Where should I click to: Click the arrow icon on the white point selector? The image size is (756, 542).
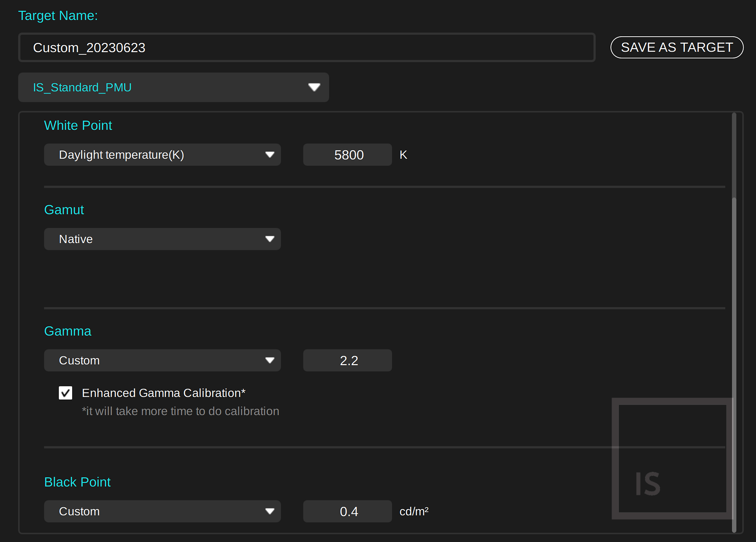click(x=271, y=155)
